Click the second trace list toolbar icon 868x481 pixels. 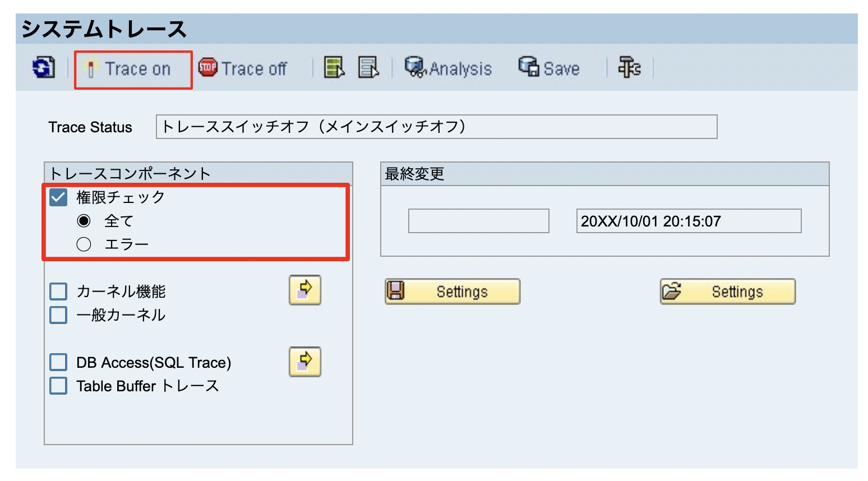pos(368,68)
